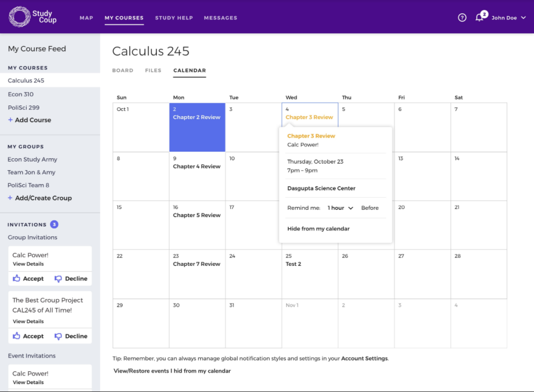Viewport: 534px width, 392px height.
Task: Decline the Calc Power! group invitation
Action: 71,279
